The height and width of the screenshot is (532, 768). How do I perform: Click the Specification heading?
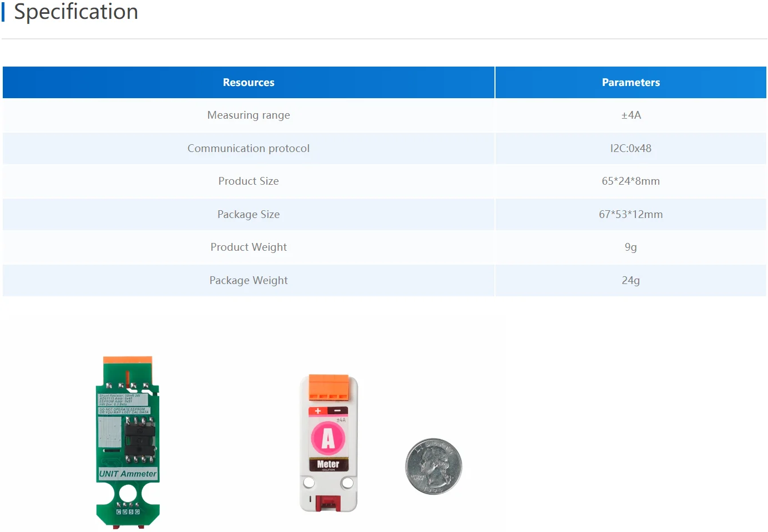76,12
